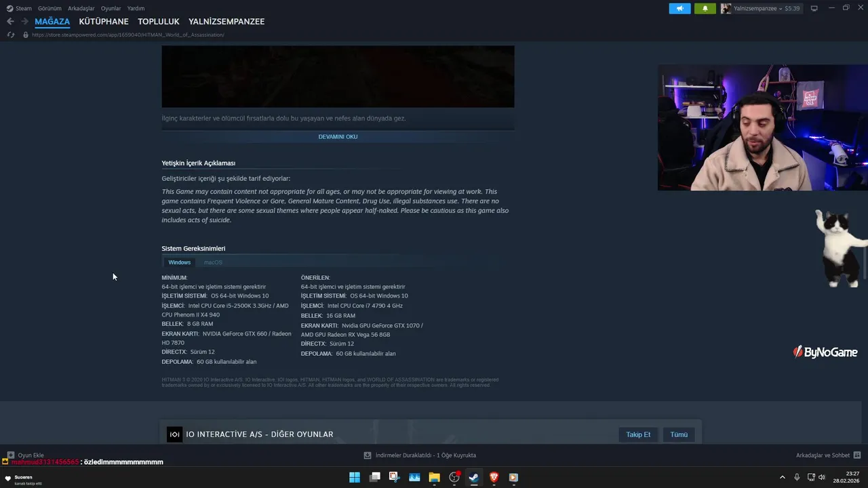
Task: Open Brave browser from the taskbar
Action: coord(494,477)
